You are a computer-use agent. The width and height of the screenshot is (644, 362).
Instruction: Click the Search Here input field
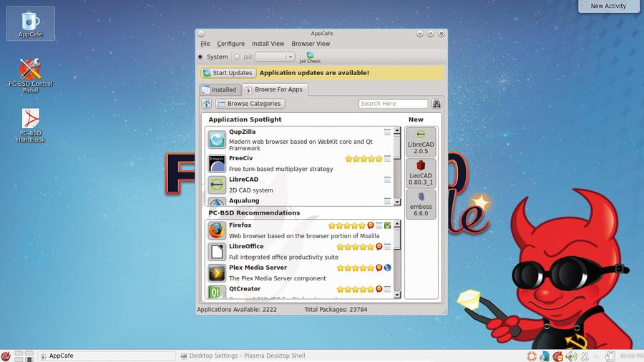393,104
